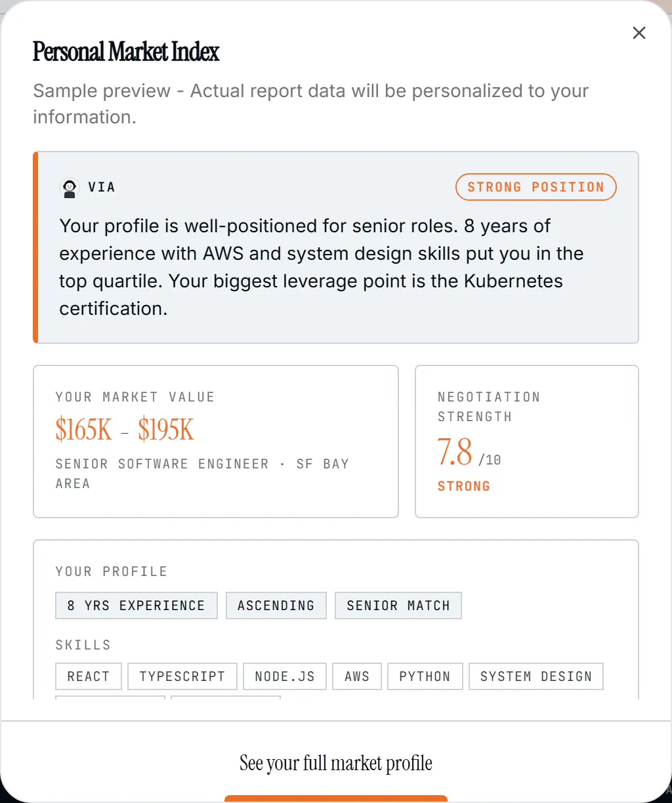Click the AWS skill chip
Viewport: 672px width, 803px height.
tap(357, 676)
